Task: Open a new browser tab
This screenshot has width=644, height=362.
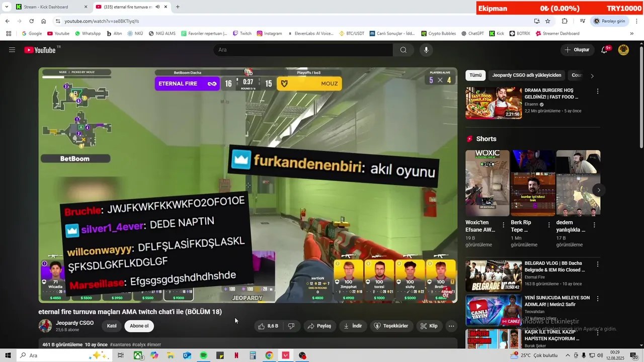Action: coord(178,7)
